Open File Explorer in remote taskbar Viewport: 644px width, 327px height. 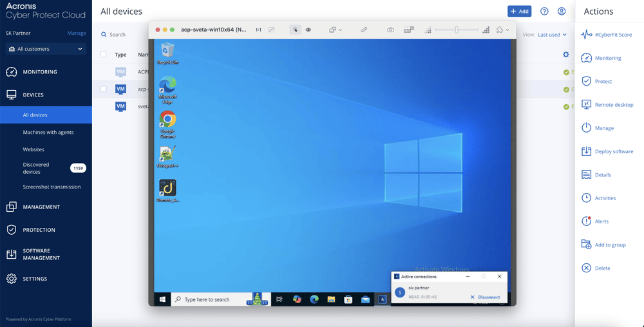[x=331, y=299]
